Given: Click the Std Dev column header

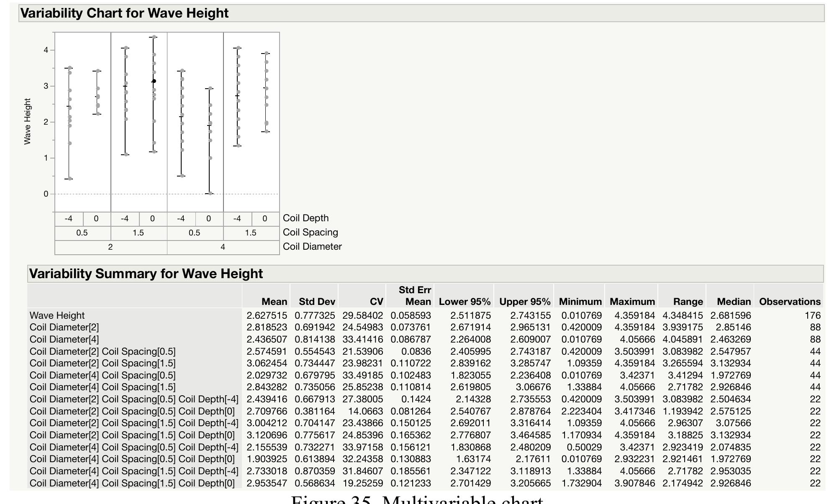Looking at the screenshot, I should [316, 301].
